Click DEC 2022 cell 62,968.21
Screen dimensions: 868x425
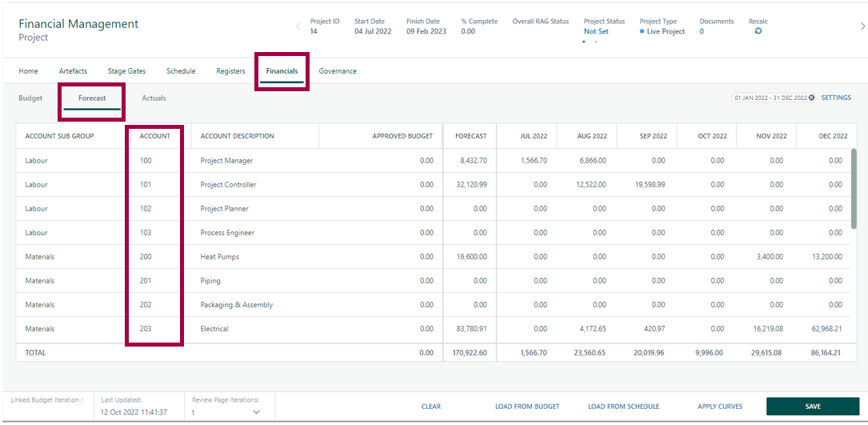[x=827, y=329]
